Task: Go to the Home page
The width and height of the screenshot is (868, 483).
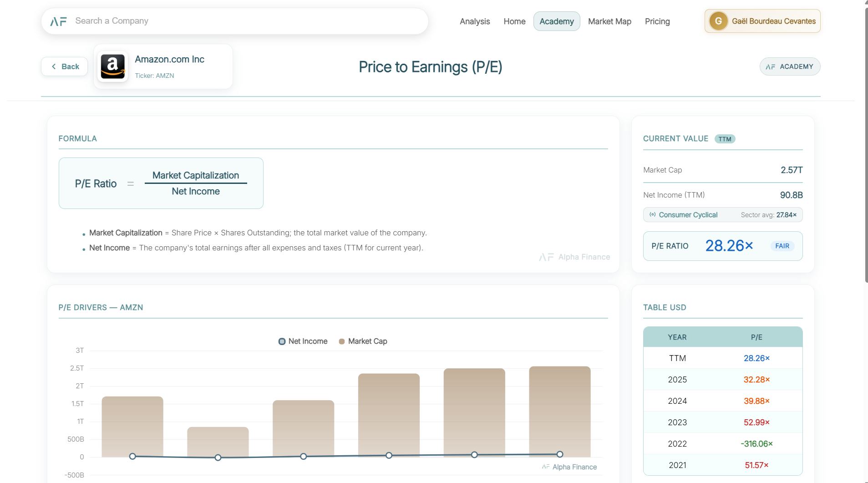Action: tap(514, 21)
